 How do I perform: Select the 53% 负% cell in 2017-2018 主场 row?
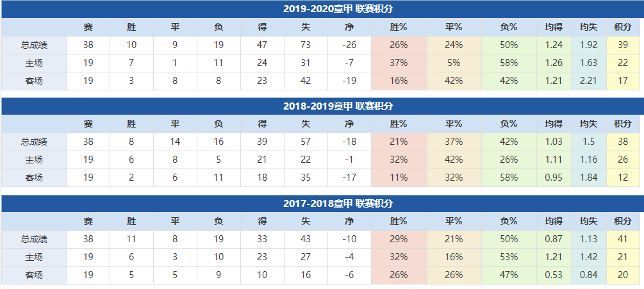[x=509, y=257]
